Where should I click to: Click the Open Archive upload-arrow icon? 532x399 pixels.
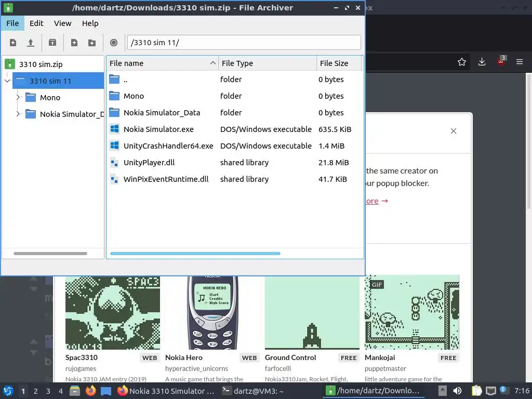pyautogui.click(x=31, y=43)
